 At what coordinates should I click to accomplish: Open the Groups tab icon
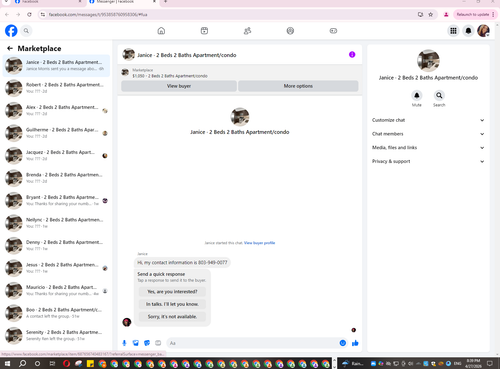point(290,31)
